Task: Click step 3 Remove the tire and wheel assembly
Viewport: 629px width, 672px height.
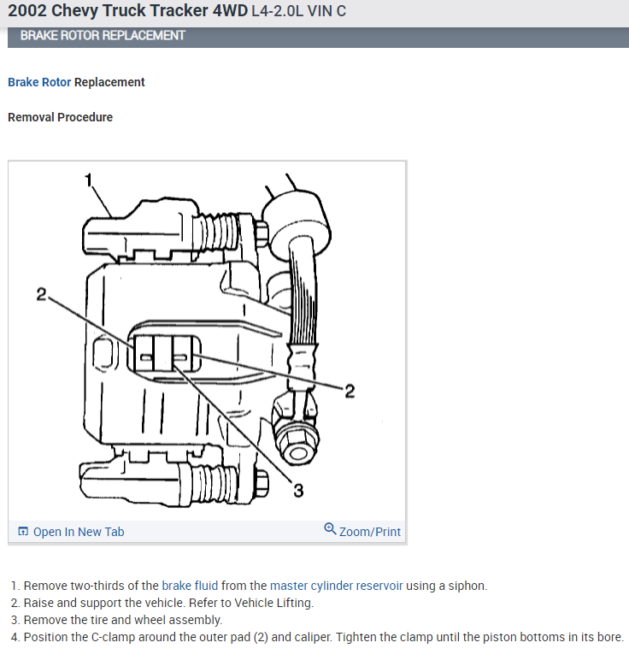Action: tap(116, 620)
